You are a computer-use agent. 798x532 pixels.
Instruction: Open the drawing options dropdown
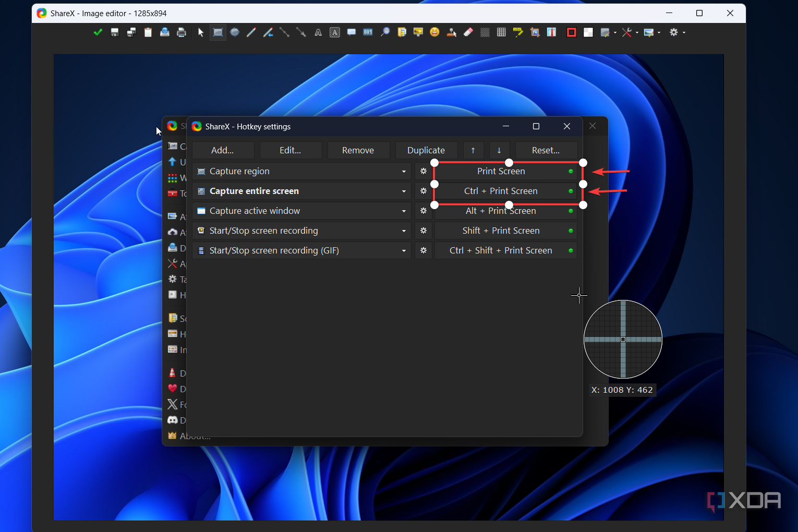pos(608,32)
